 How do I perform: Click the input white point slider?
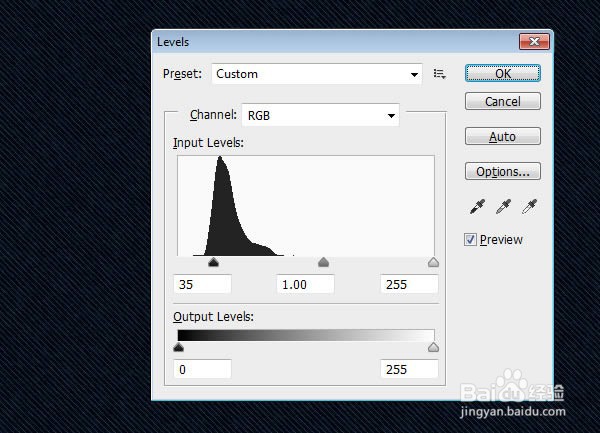pos(433,262)
